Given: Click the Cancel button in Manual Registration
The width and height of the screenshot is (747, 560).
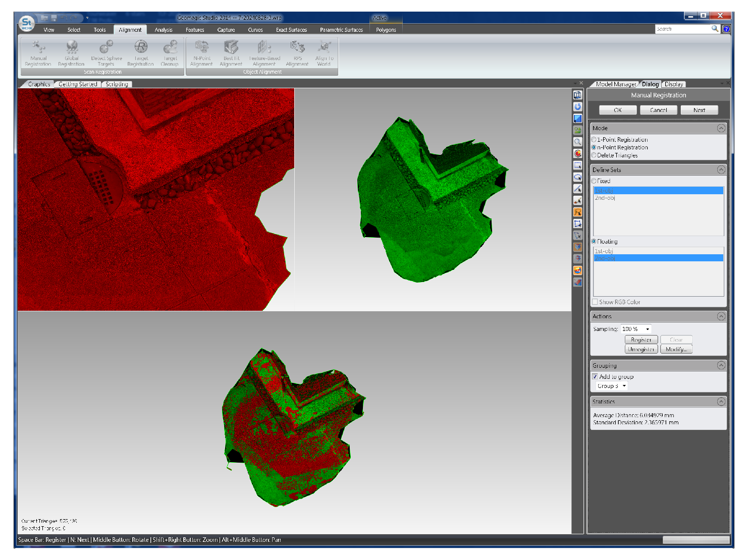Looking at the screenshot, I should (x=658, y=110).
